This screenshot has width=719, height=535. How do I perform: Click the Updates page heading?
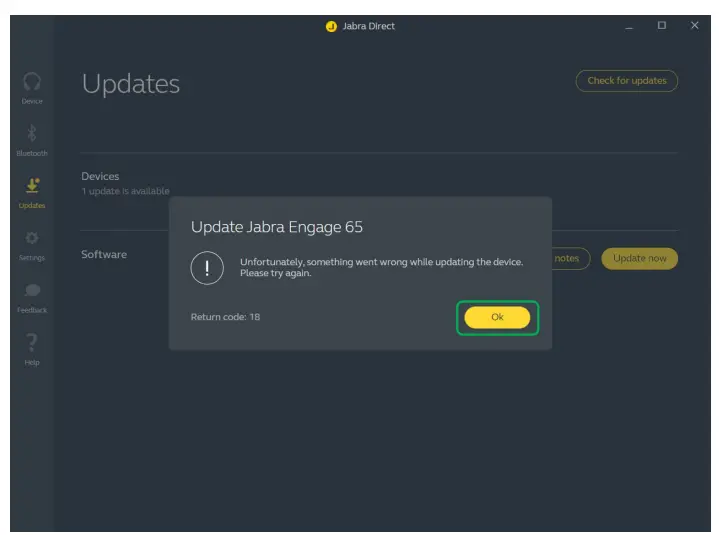click(x=131, y=84)
